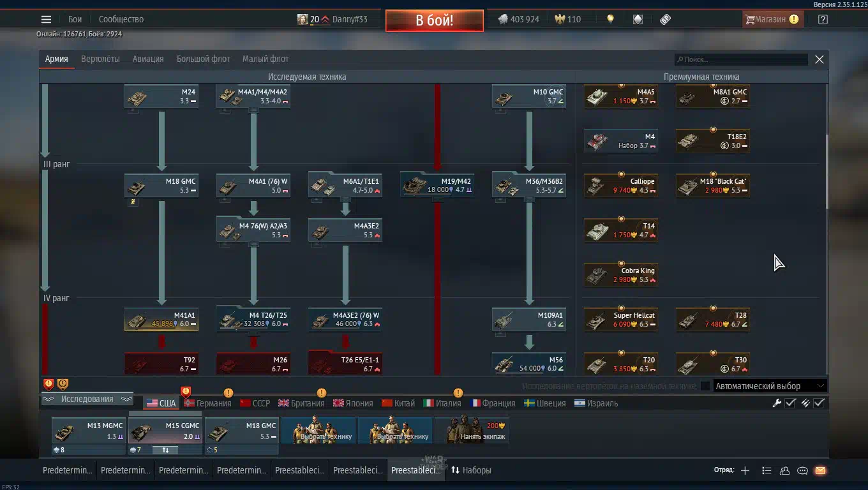Open the Автоматический выбор dropdown
Screen dimensions: 868x490
coord(770,386)
